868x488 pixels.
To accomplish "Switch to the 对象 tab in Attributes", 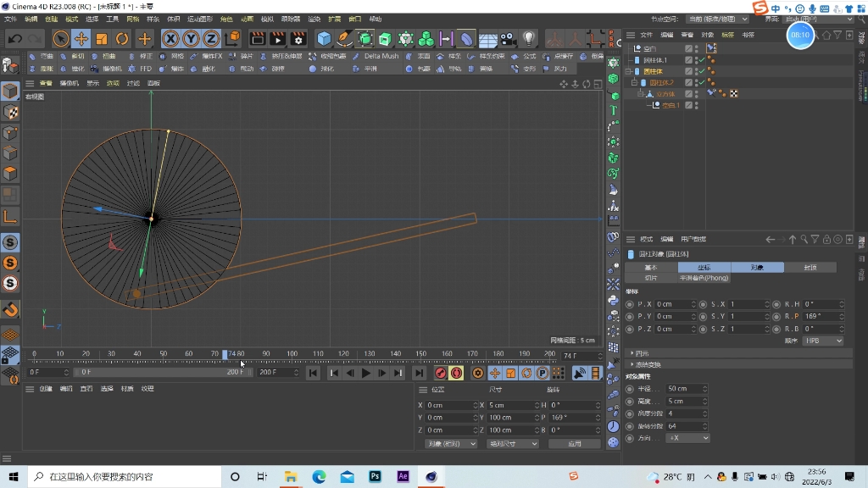I will pyautogui.click(x=756, y=267).
